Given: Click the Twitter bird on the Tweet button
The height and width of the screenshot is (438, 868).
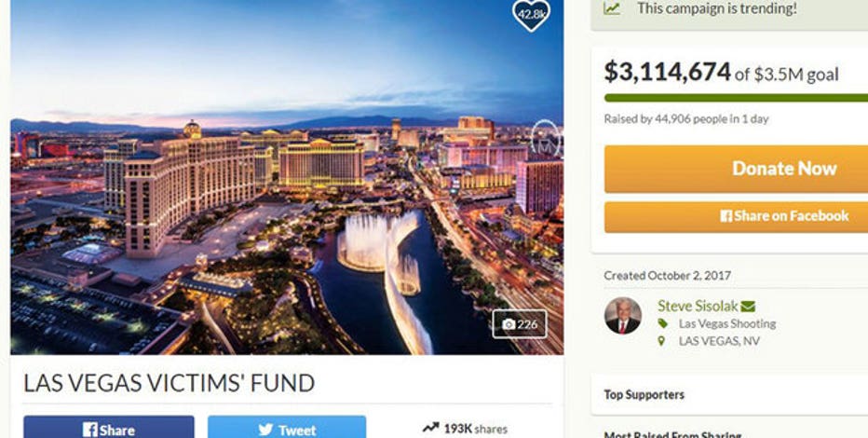Looking at the screenshot, I should point(265,430).
